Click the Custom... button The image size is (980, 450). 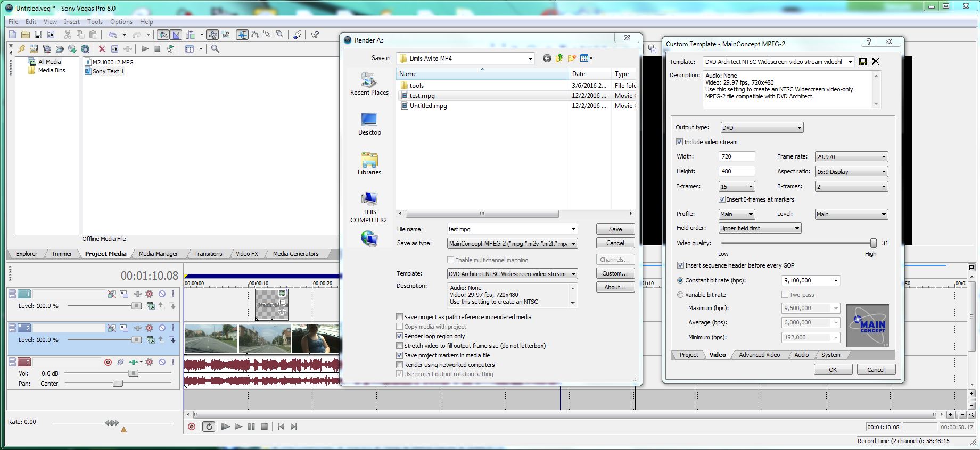[x=615, y=273]
